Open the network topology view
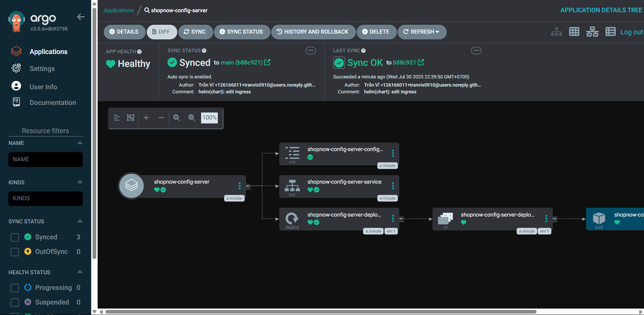 tap(592, 32)
